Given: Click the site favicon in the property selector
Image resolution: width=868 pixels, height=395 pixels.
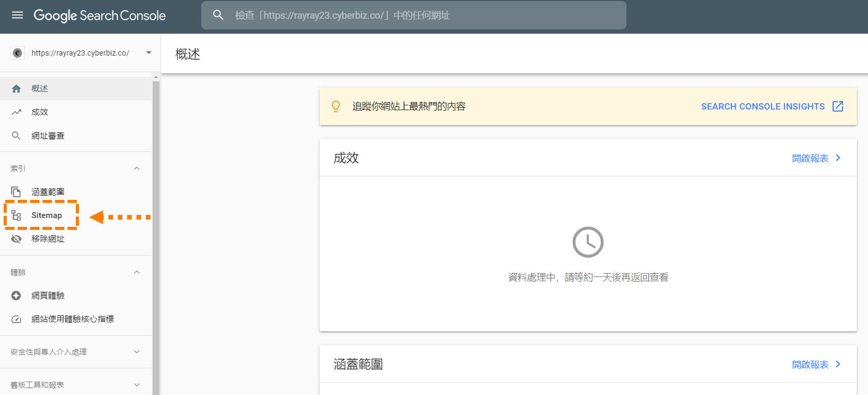Looking at the screenshot, I should click(x=18, y=53).
